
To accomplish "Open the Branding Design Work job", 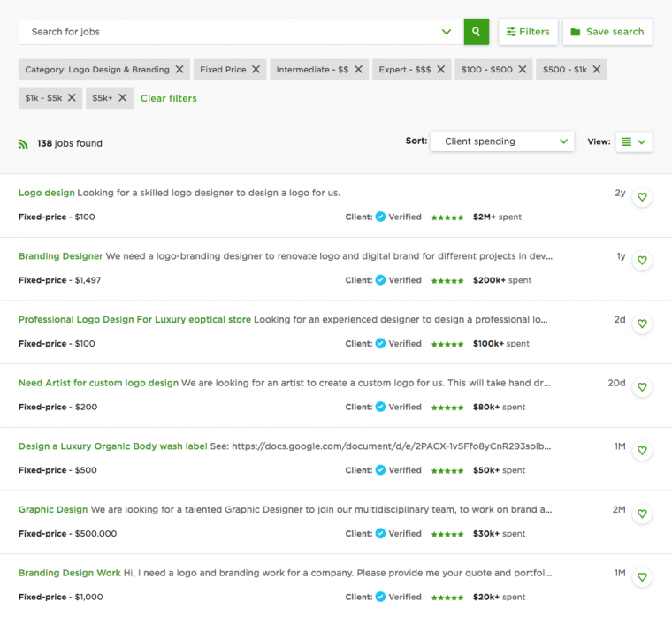I will coord(69,573).
